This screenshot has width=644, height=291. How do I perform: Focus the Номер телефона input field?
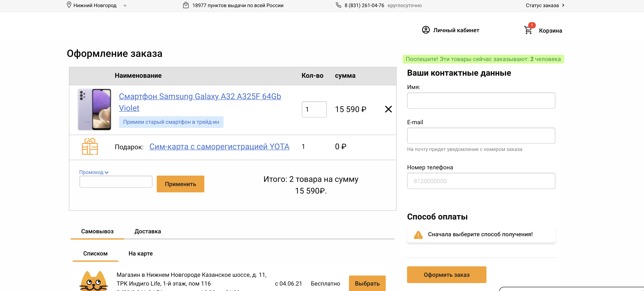[481, 181]
